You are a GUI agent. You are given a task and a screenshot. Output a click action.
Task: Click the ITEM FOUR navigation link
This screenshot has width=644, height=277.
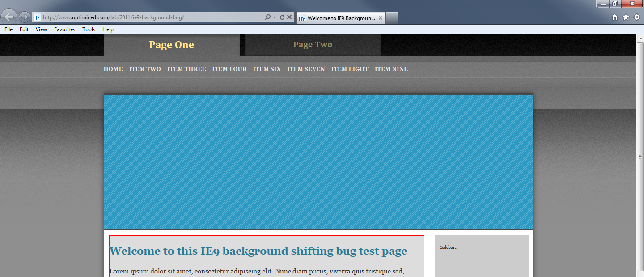coord(229,69)
